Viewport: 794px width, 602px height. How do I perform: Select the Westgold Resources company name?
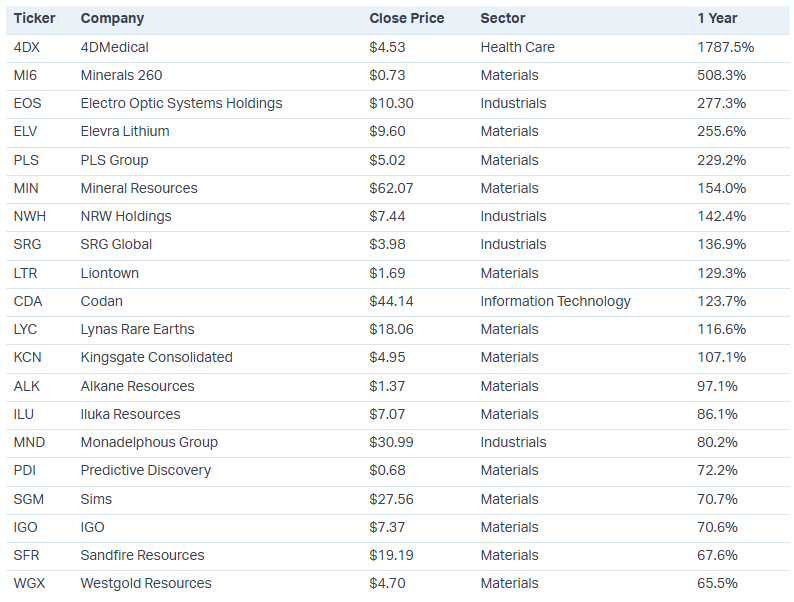(146, 583)
